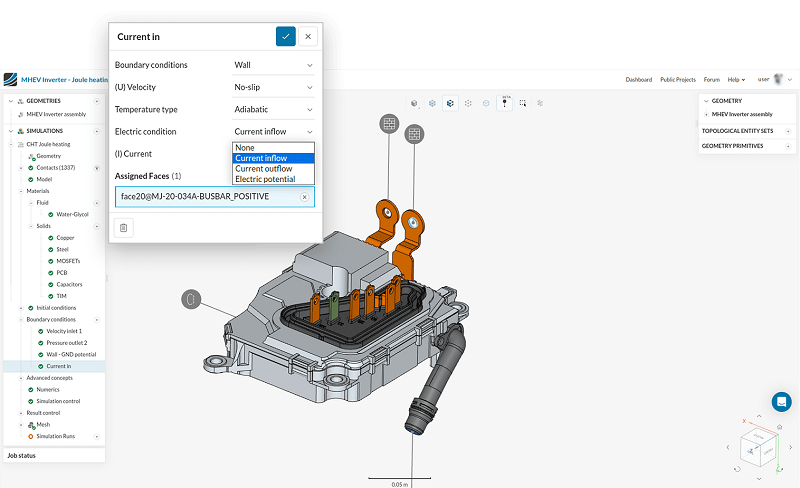The height and width of the screenshot is (488, 800).
Task: Open the Temperature type Adiabatic dropdown
Action: tap(273, 109)
